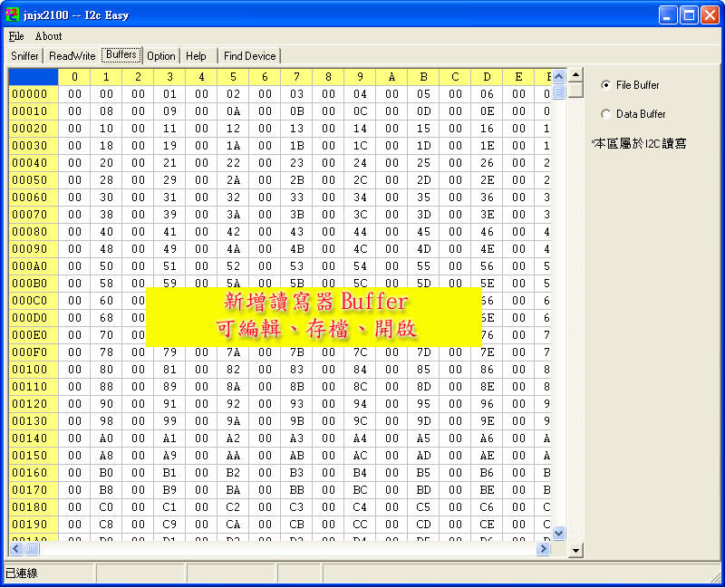Select cell with value 1D
The width and height of the screenshot is (725, 588).
423,146
